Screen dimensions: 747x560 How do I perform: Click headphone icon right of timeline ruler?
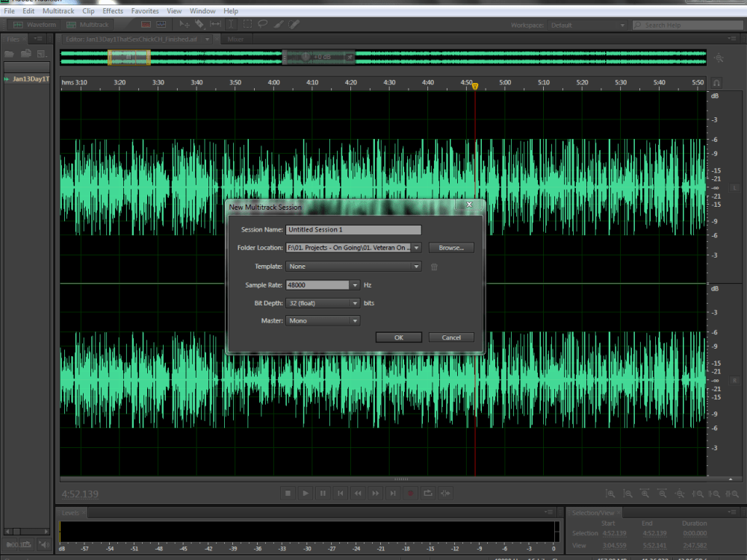pos(716,83)
